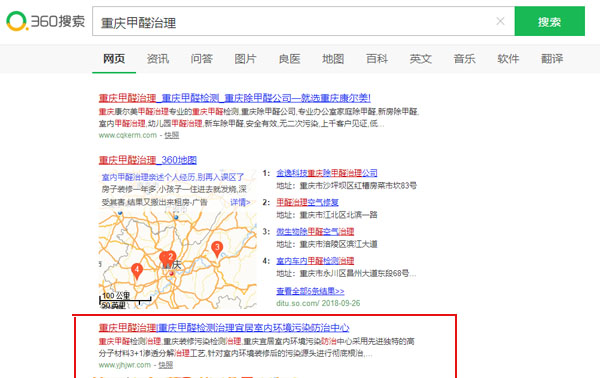Screen dimensions: 600x378
Task: Click the address 重庆市沙坪坝区红槽房菜市坎83号
Action: point(358,186)
